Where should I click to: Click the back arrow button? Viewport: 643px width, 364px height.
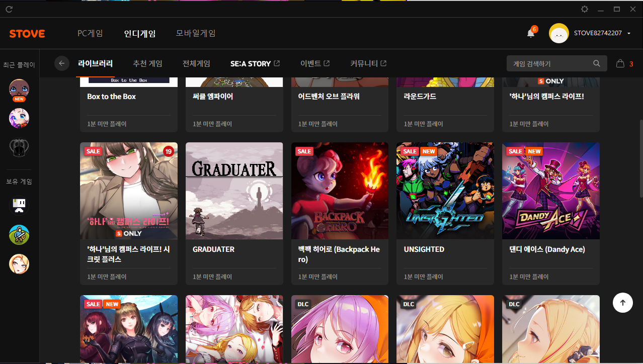(62, 63)
